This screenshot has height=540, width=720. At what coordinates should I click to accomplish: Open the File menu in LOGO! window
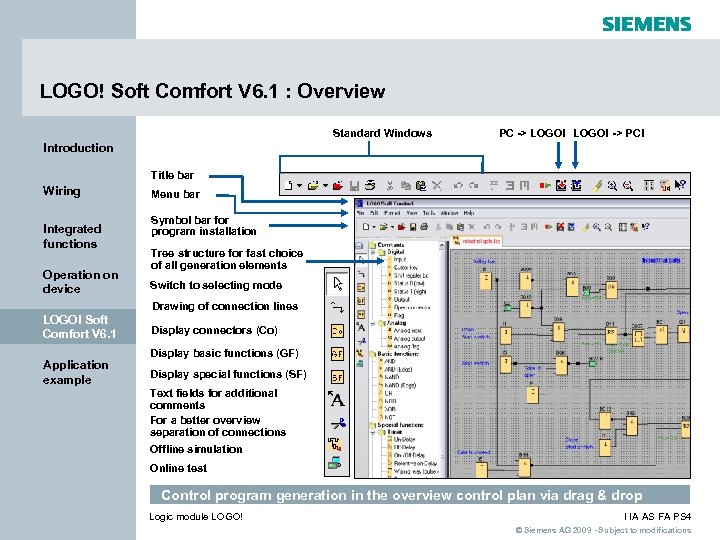tap(361, 213)
